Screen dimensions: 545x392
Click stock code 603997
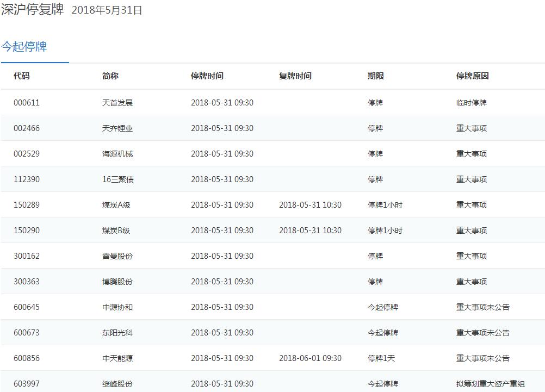27,384
